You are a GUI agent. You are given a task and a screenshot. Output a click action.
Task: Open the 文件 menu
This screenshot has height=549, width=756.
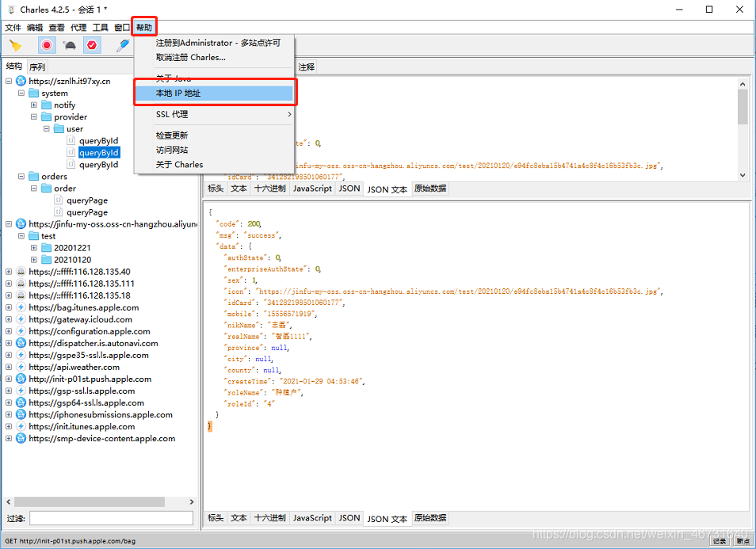[13, 28]
